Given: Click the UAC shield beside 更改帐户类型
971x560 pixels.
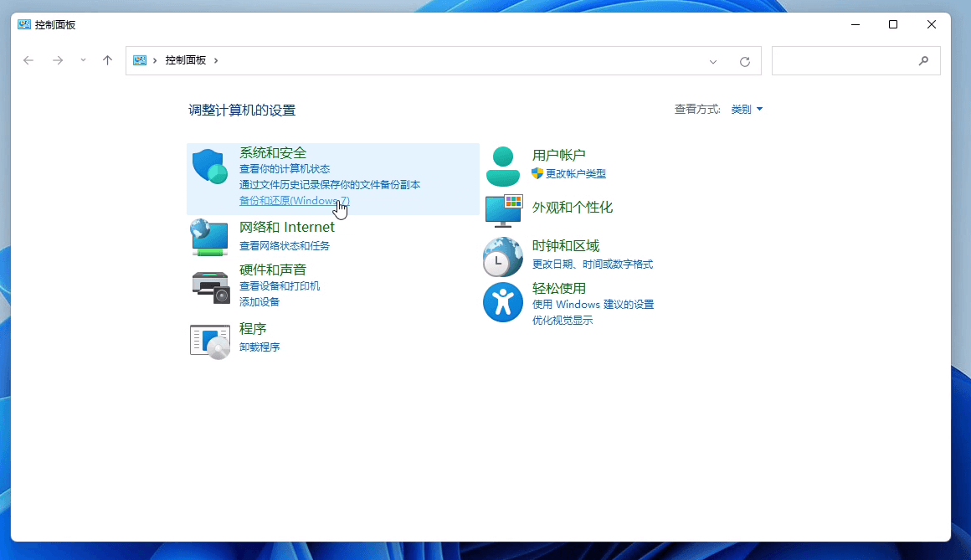Looking at the screenshot, I should (x=537, y=173).
